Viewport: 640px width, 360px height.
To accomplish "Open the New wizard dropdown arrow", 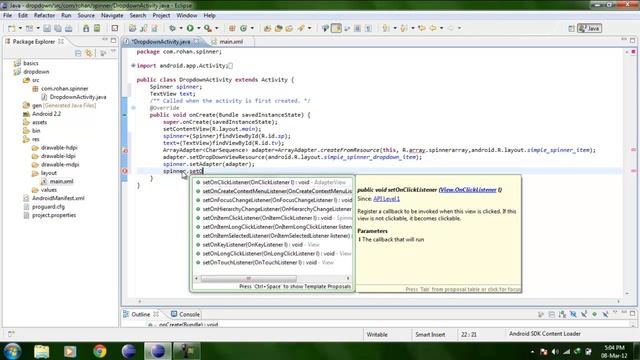I will coord(20,28).
